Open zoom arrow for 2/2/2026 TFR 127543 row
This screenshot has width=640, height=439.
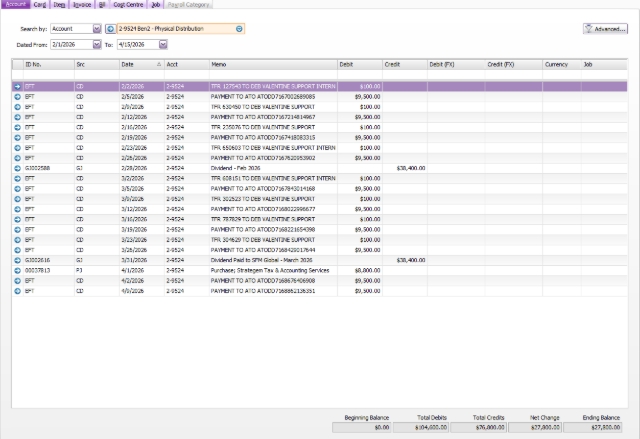pyautogui.click(x=17, y=86)
